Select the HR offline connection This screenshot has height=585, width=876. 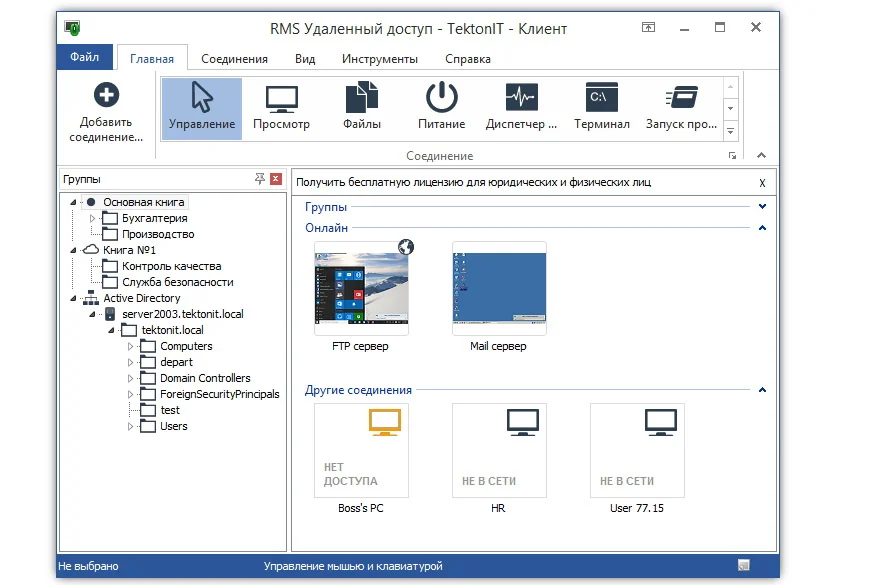click(x=499, y=450)
